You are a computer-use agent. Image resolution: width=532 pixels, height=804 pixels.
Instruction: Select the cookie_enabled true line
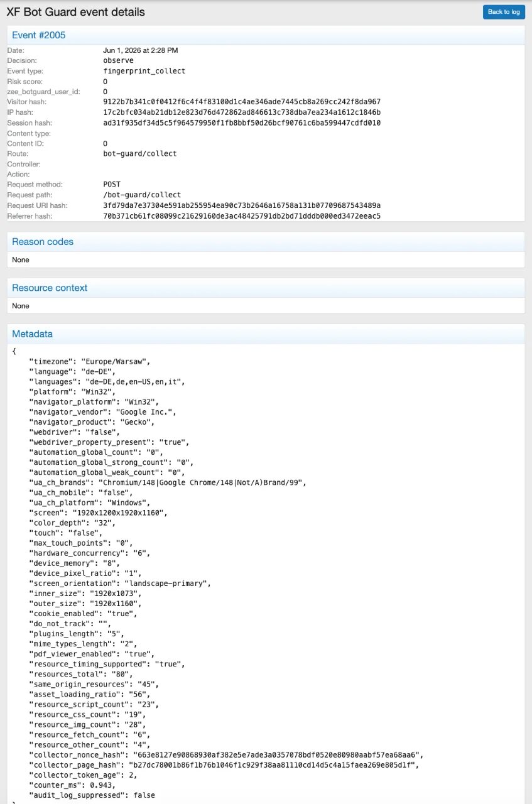(84, 614)
